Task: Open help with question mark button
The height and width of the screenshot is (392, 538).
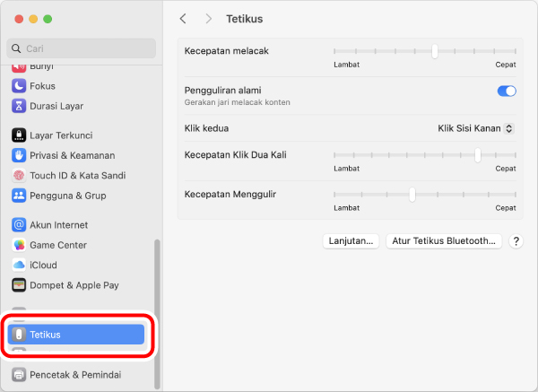Action: pyautogui.click(x=516, y=241)
